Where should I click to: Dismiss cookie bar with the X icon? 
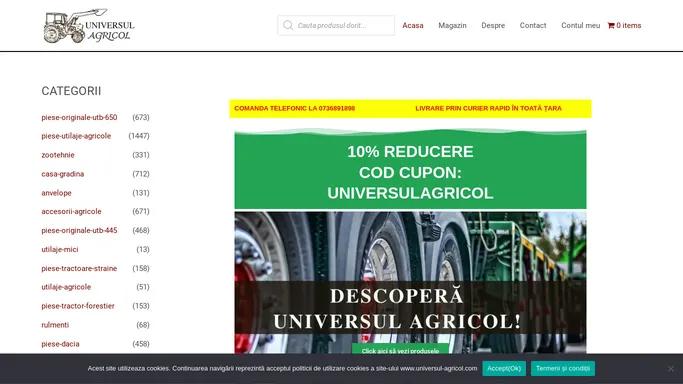pos(670,369)
